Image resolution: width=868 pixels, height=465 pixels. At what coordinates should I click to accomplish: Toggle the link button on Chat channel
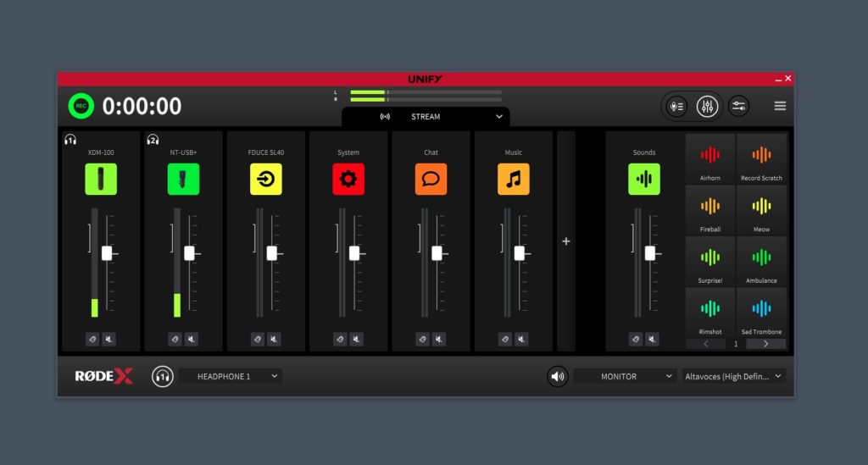click(422, 339)
